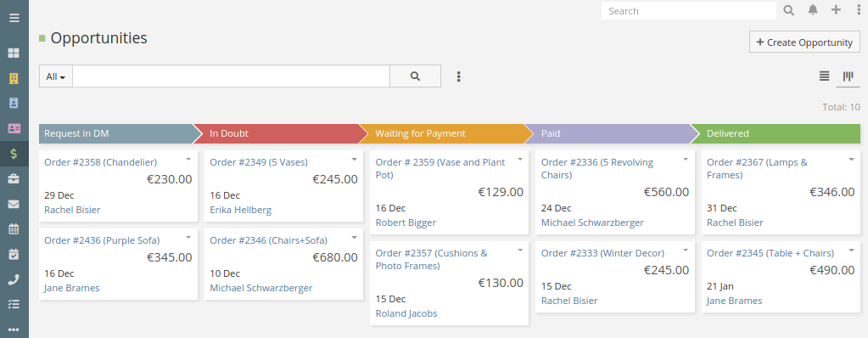Open the All filter dropdown

pos(56,76)
